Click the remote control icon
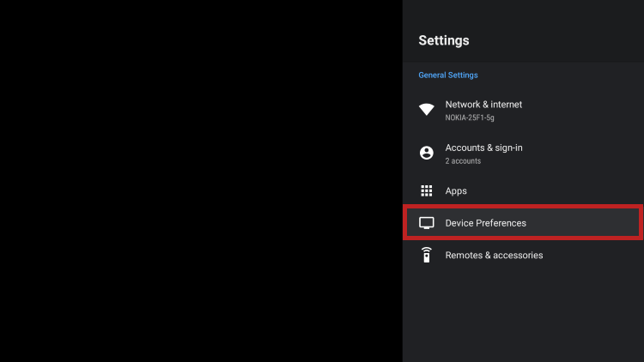Screen dimensions: 644x362 click(x=426, y=255)
